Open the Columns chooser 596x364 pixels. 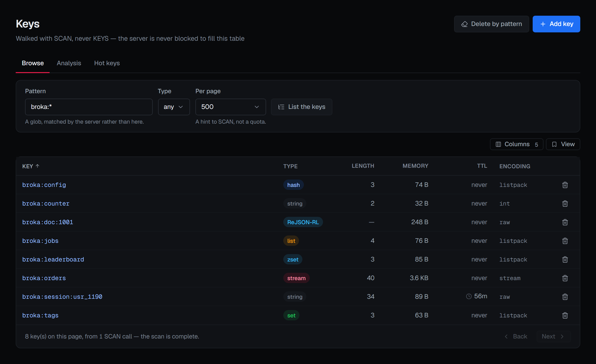point(516,144)
